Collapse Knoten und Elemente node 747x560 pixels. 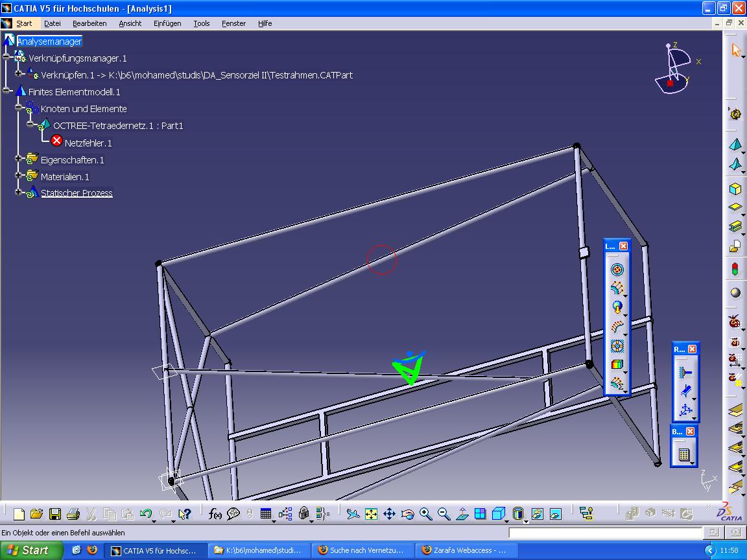[19, 107]
